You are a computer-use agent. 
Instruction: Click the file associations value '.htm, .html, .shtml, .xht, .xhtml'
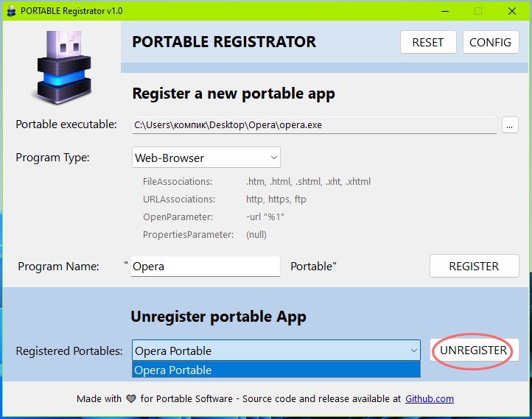pos(308,182)
